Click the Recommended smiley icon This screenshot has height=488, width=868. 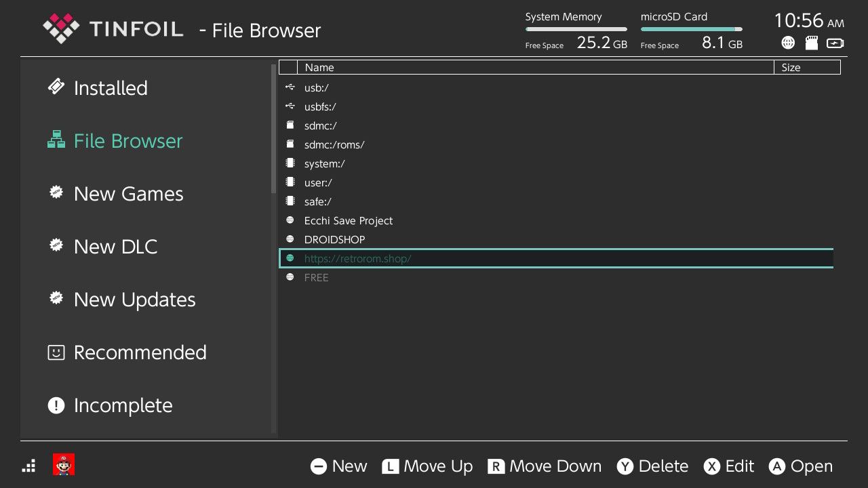click(56, 352)
